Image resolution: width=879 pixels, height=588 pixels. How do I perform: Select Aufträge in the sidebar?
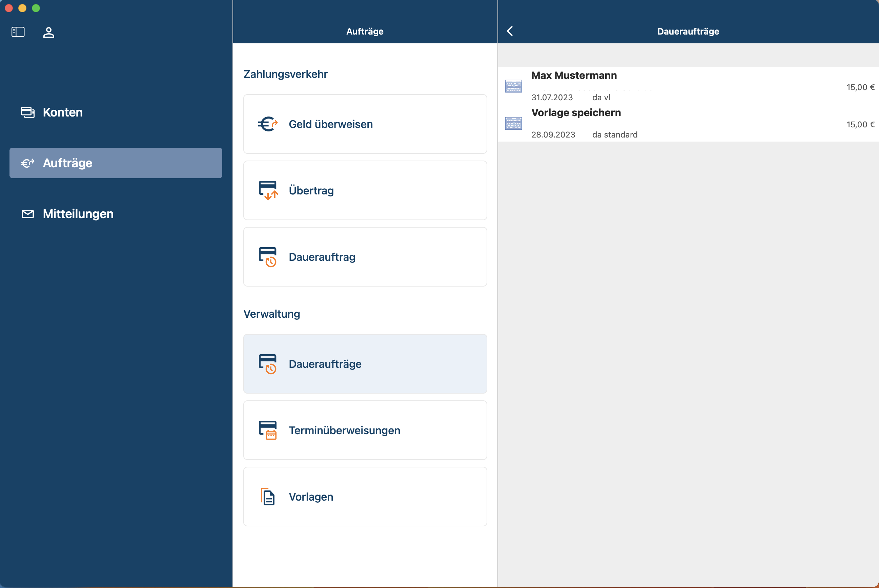116,163
